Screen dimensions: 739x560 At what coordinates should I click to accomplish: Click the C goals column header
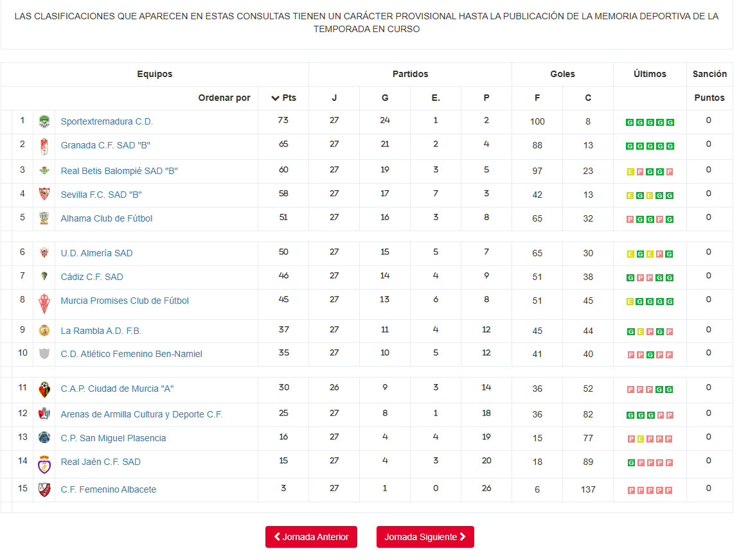[x=588, y=98]
